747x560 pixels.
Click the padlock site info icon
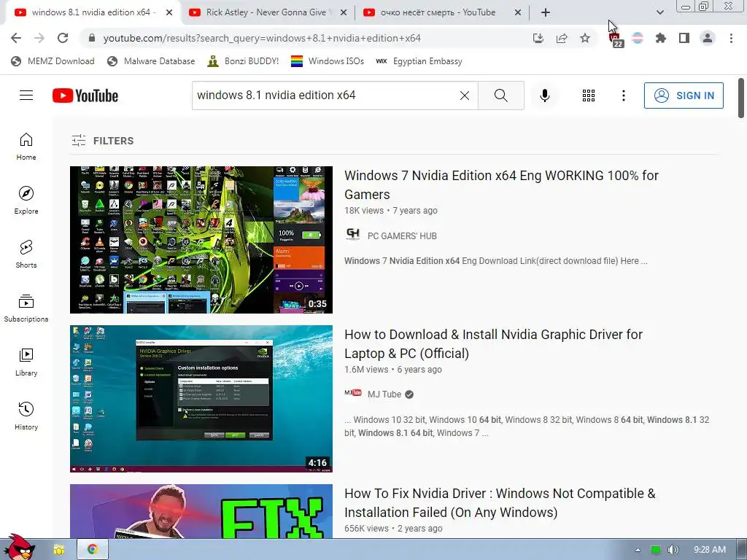(91, 38)
